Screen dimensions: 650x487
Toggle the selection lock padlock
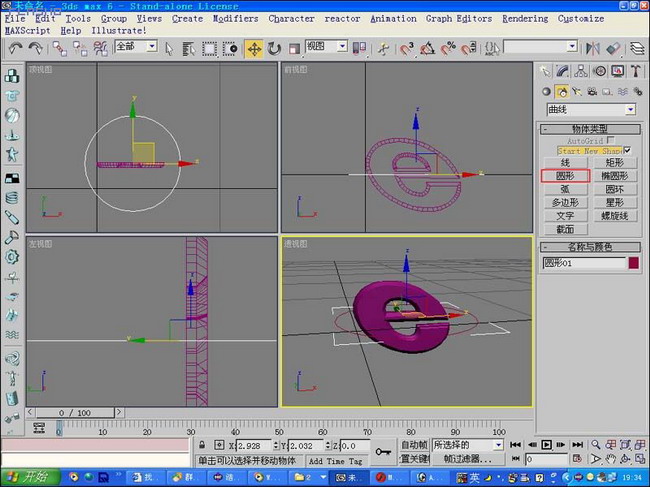[202, 445]
